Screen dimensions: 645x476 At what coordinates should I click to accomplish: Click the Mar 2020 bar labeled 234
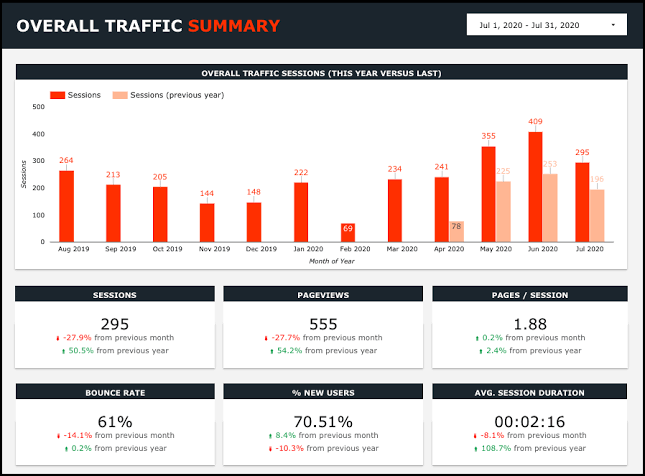coord(394,210)
